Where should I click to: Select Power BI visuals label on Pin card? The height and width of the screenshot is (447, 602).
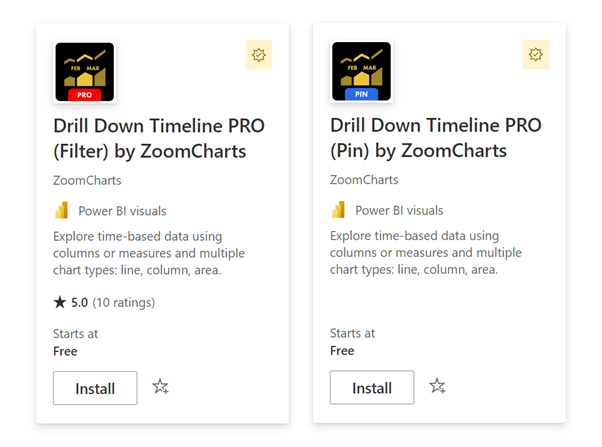[399, 210]
